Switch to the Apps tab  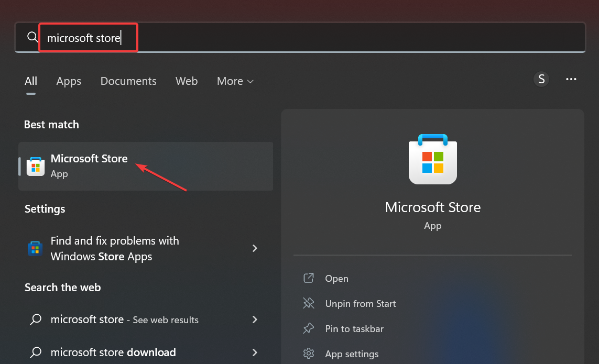coord(69,81)
